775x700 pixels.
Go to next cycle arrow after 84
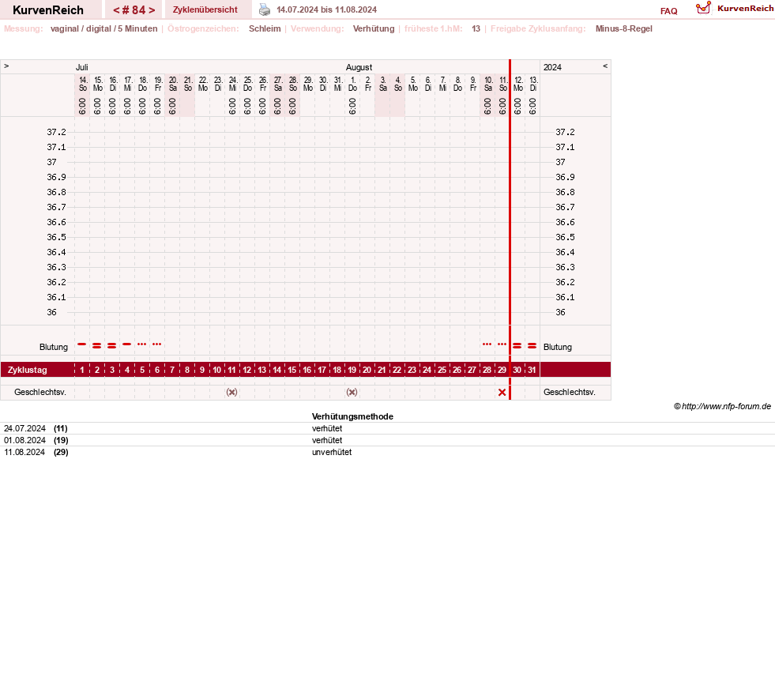click(x=152, y=10)
